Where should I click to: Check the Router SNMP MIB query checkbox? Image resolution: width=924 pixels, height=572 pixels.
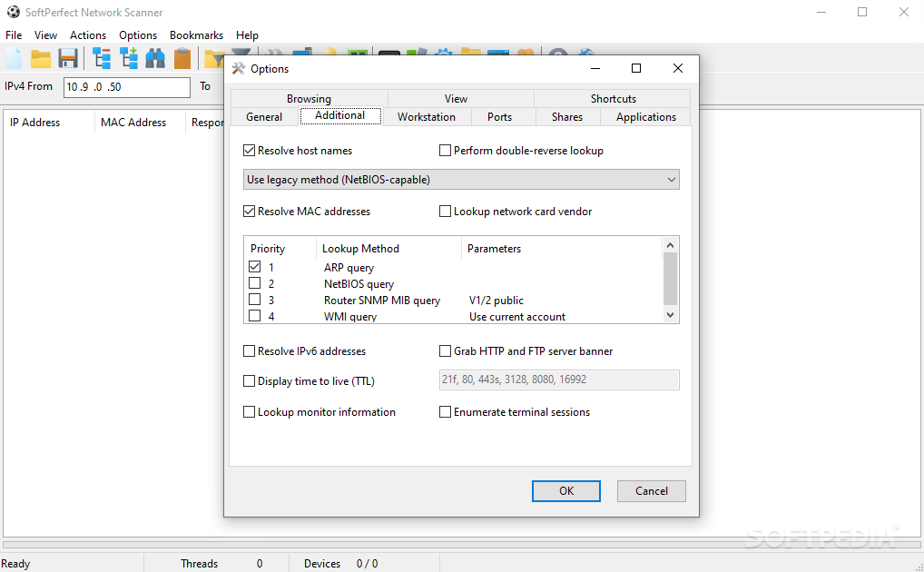click(x=254, y=300)
